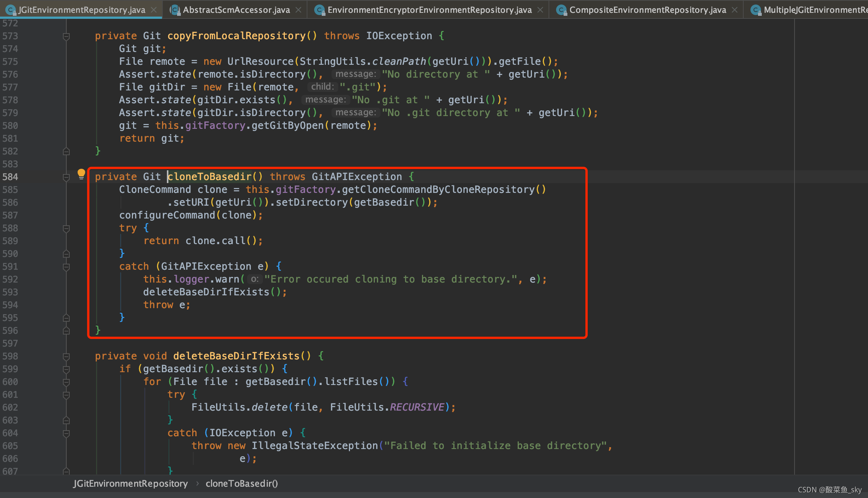Click fold end marker at line 582
Viewport: 868px width, 498px height.
coord(66,151)
